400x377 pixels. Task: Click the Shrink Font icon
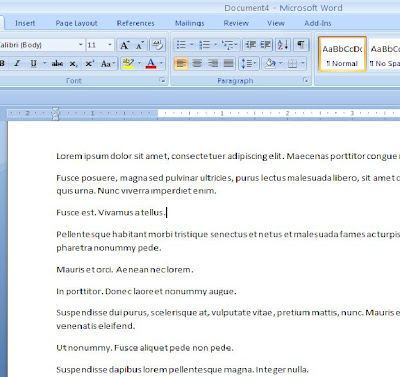coord(139,45)
